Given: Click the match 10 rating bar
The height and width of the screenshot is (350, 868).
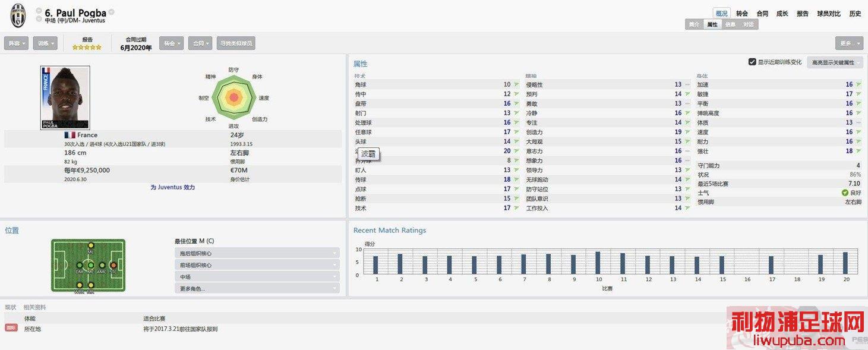Looking at the screenshot, I should (598, 263).
